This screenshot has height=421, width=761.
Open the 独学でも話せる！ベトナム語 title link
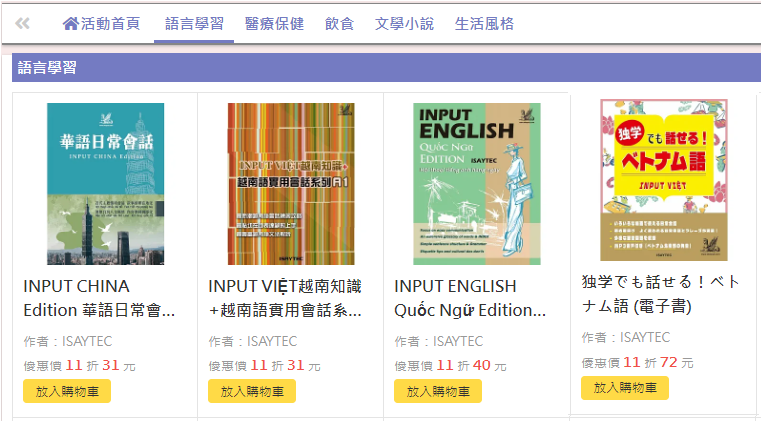[661, 294]
